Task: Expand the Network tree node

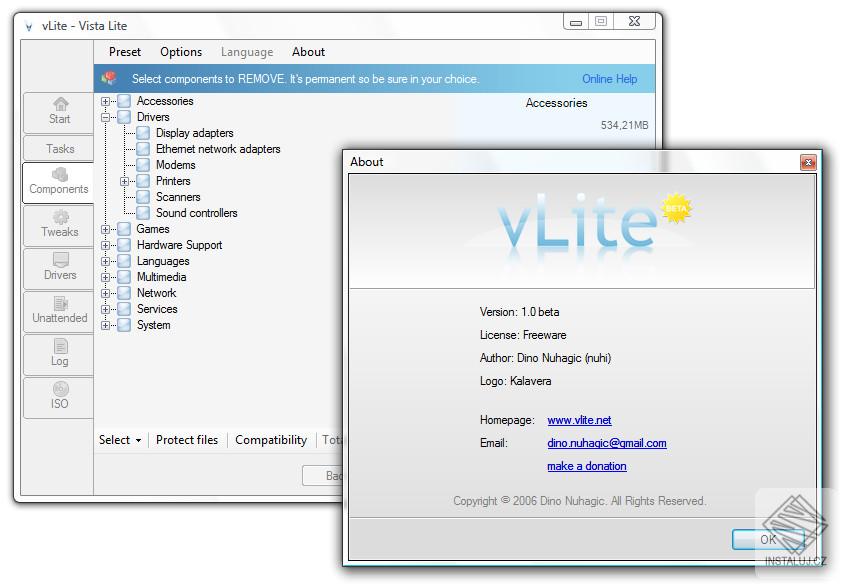Action: 105,293
